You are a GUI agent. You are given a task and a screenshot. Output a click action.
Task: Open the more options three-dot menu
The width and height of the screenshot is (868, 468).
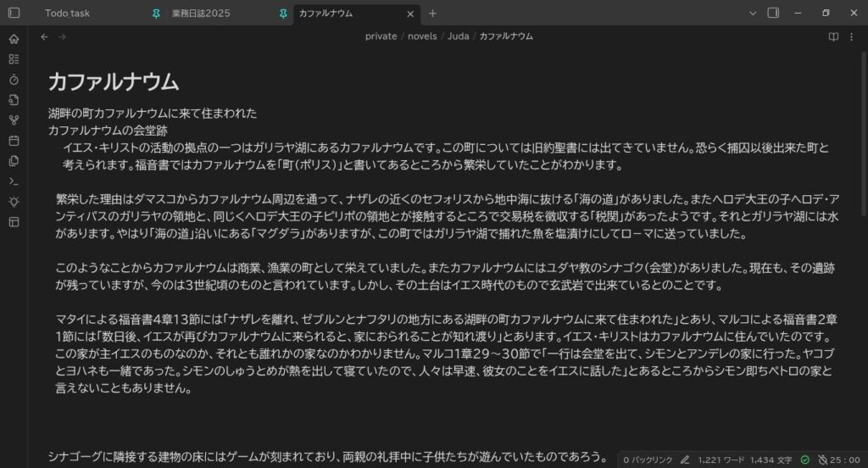click(x=854, y=36)
